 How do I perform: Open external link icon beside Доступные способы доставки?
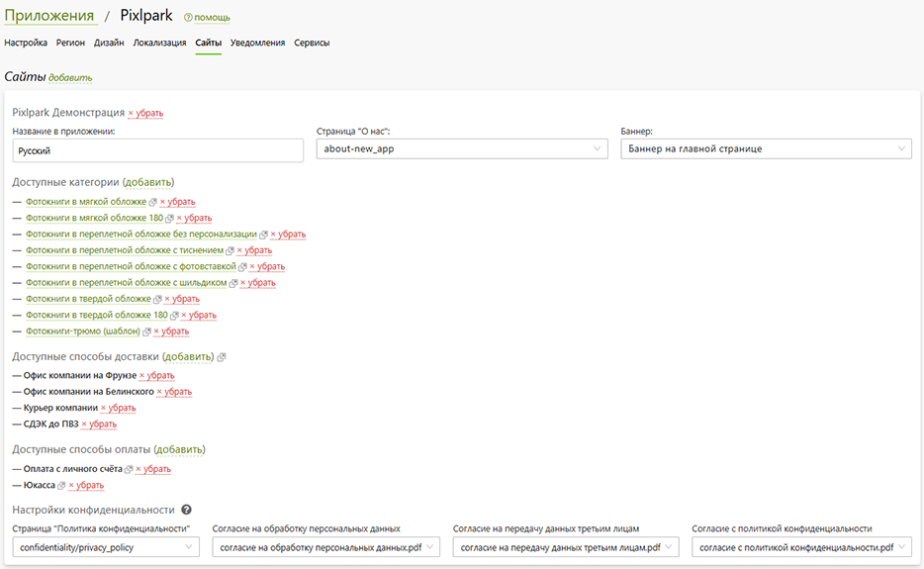tap(221, 357)
